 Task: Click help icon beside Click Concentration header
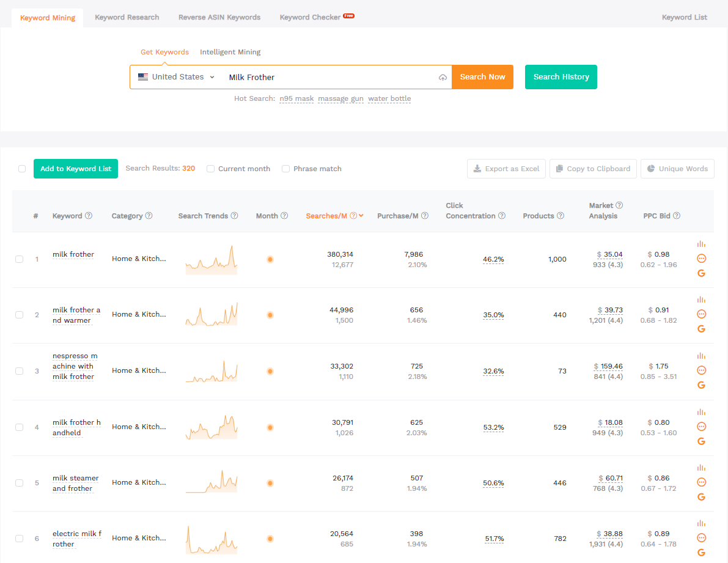tap(502, 216)
